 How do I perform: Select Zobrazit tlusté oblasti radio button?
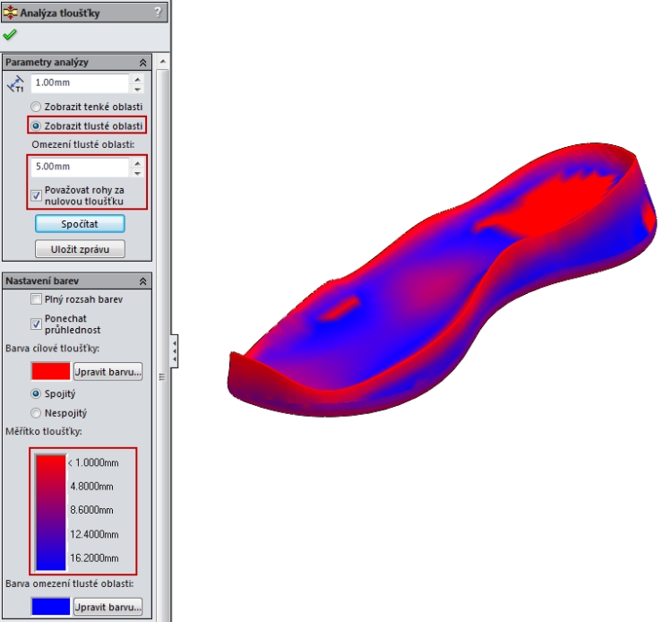point(36,126)
